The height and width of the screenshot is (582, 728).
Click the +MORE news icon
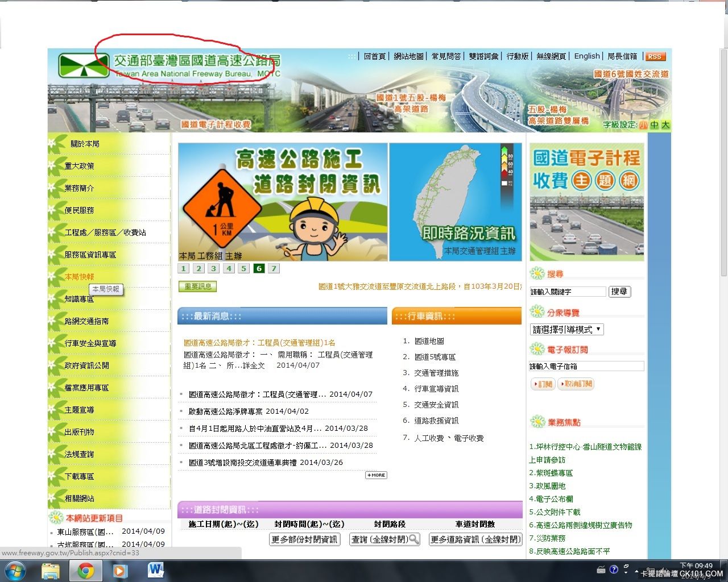pos(376,475)
